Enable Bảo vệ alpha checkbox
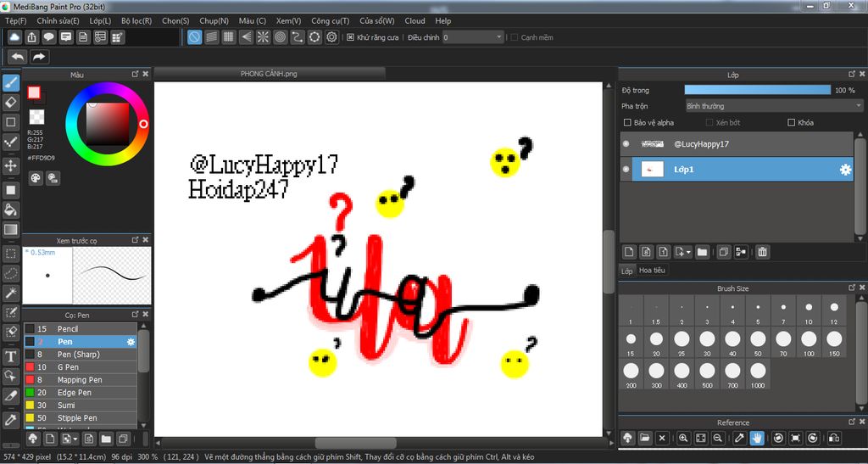This screenshot has width=868, height=464. click(x=628, y=122)
